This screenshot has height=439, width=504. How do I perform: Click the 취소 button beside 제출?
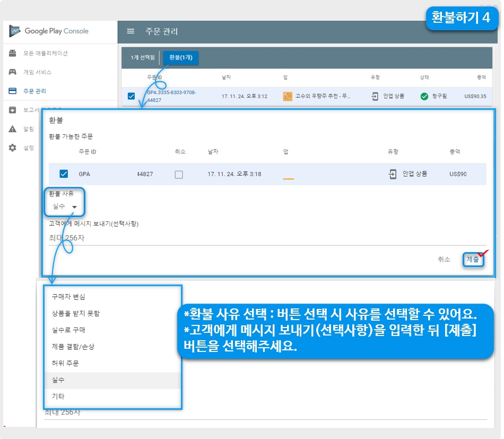(444, 259)
